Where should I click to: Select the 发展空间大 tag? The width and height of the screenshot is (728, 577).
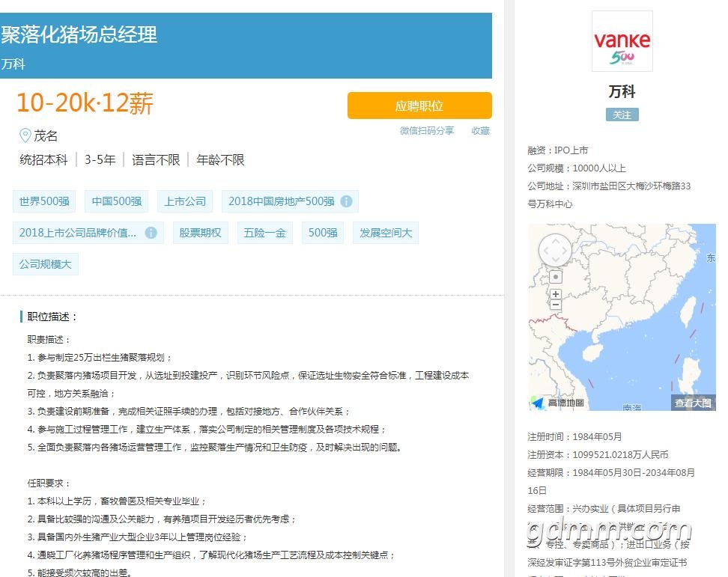tap(386, 233)
